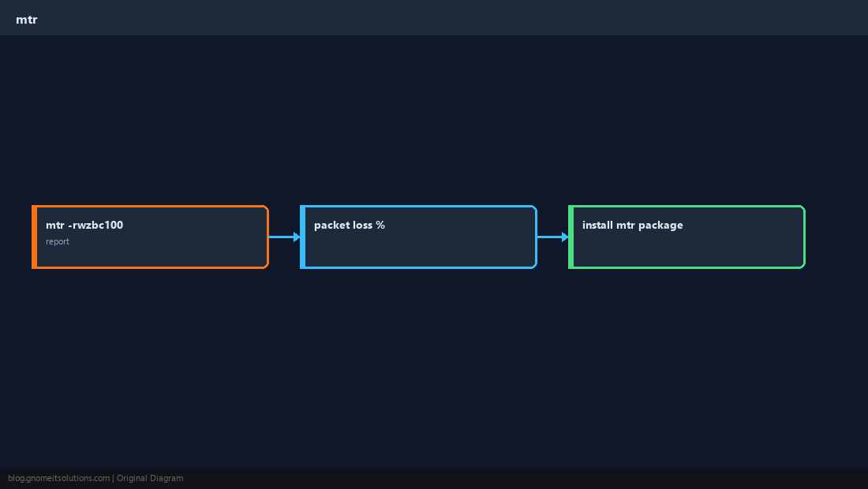
Task: Click connector line between mtr and packet loss
Action: tap(281, 237)
